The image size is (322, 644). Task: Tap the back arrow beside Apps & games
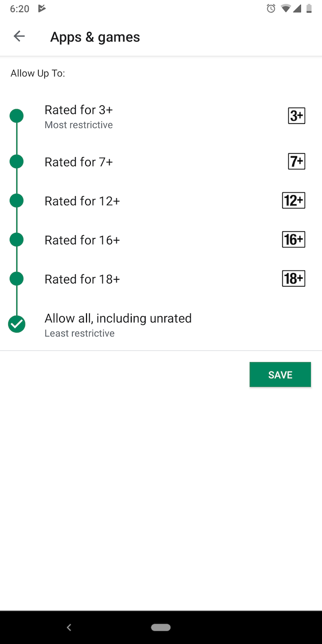tap(19, 36)
